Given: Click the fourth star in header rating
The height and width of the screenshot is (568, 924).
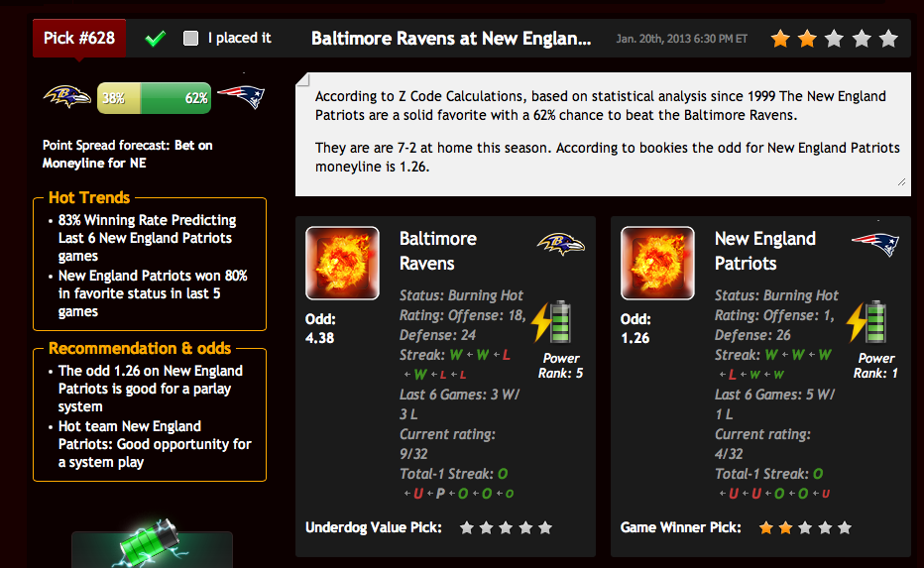Looking at the screenshot, I should [x=862, y=39].
